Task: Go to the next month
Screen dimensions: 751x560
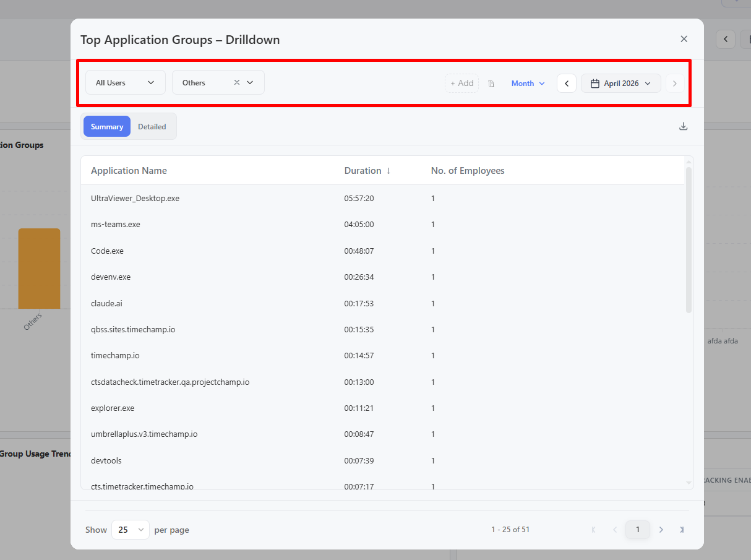Action: pos(675,84)
